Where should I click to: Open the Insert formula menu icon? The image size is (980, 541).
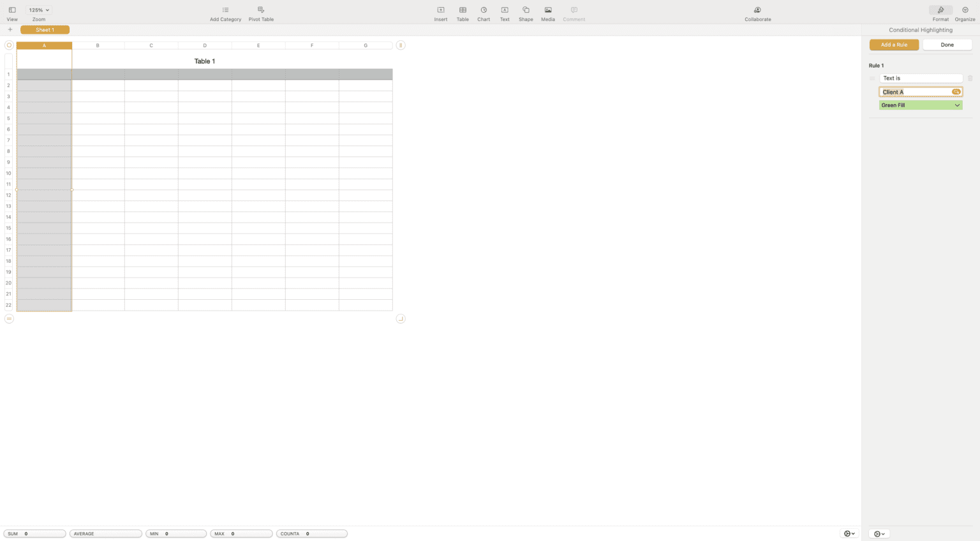(440, 10)
